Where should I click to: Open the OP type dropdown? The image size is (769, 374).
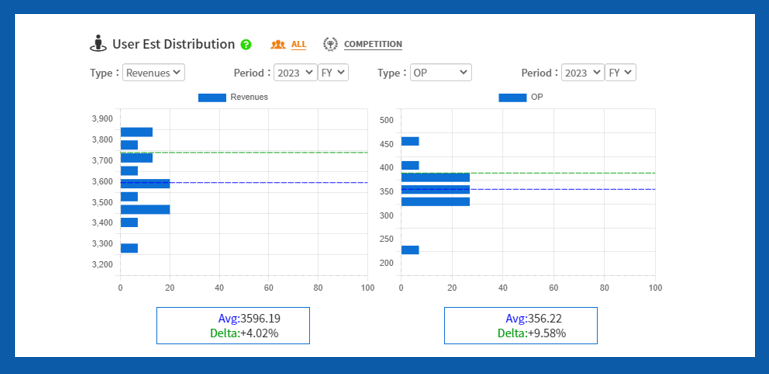tap(440, 73)
